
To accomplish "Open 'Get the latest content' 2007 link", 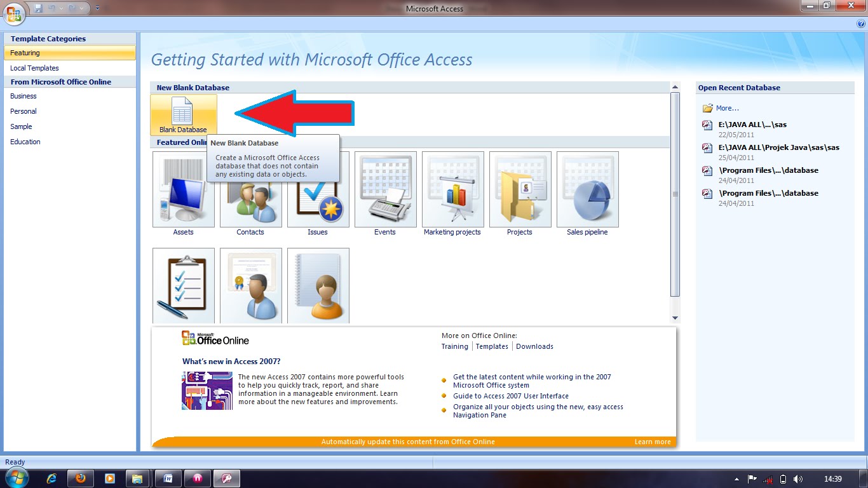I will click(x=532, y=381).
